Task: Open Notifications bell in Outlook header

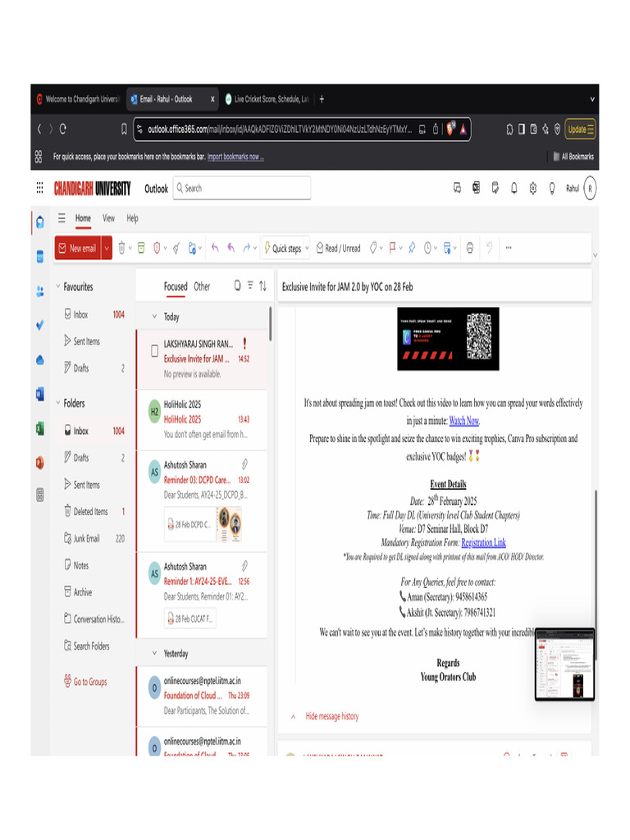Action: (514, 188)
